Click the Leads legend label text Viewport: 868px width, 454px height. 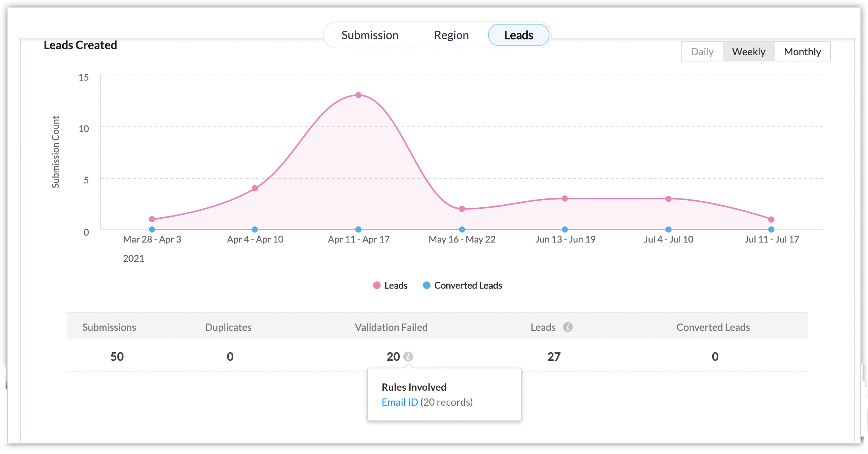396,286
